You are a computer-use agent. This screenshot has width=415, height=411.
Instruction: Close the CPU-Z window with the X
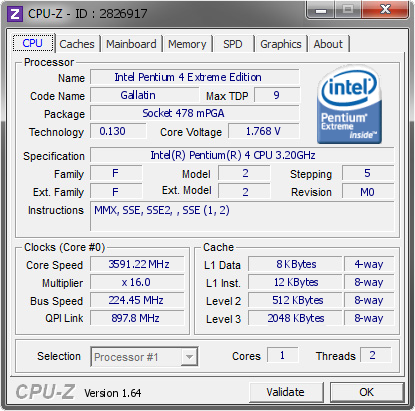(385, 10)
